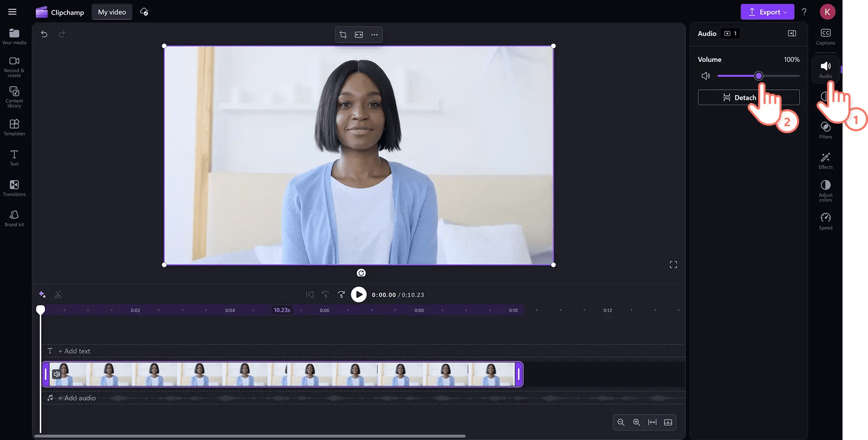868x440 pixels.
Task: Open the Filters panel
Action: tap(826, 130)
